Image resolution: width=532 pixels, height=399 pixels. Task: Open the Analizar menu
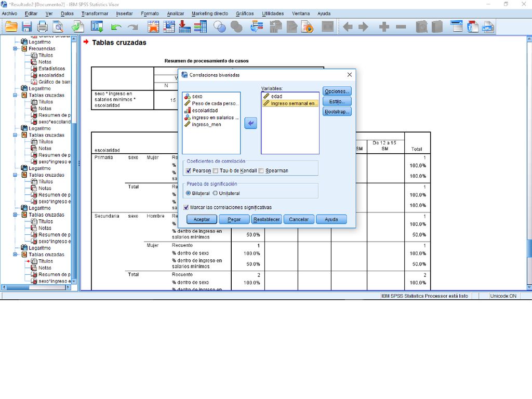pos(176,14)
